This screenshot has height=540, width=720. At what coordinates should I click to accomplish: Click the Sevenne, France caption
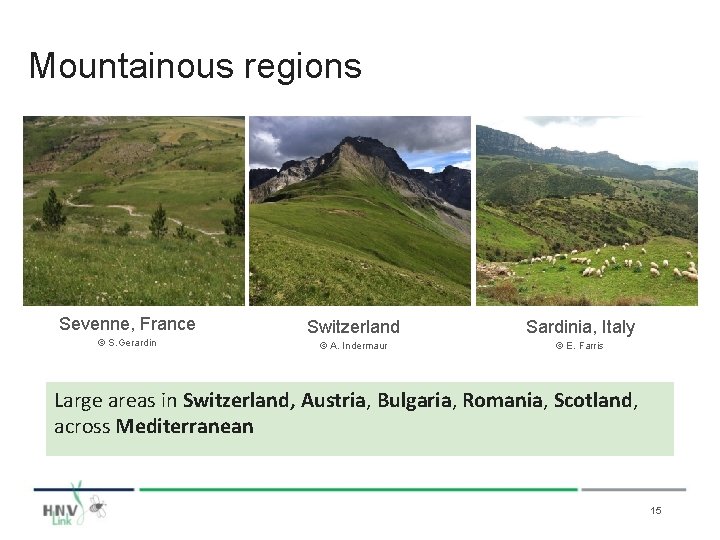click(127, 324)
